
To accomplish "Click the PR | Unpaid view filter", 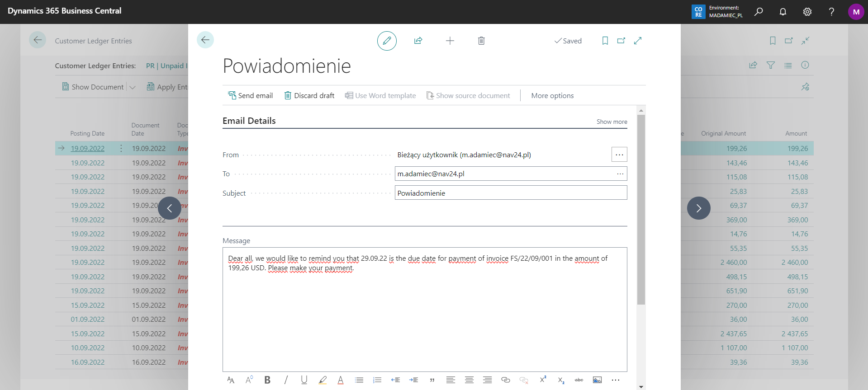I will [x=167, y=66].
